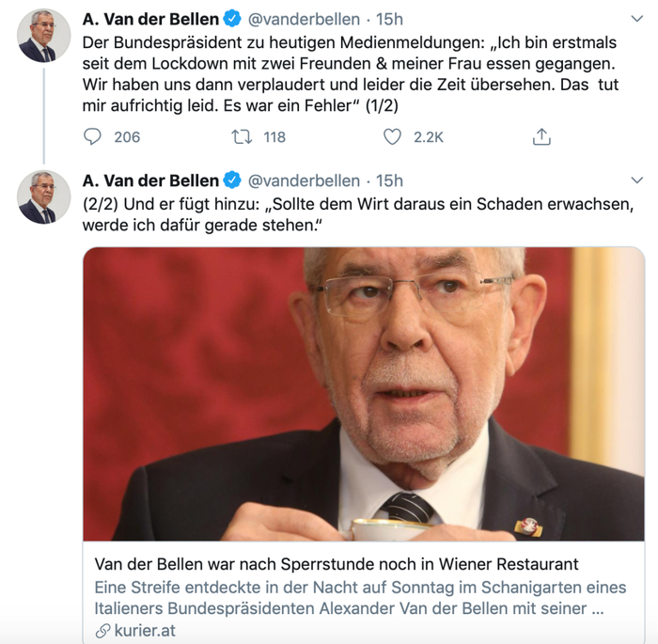Like the first tweet with the heart
The width and height of the screenshot is (658, 644).
[392, 137]
